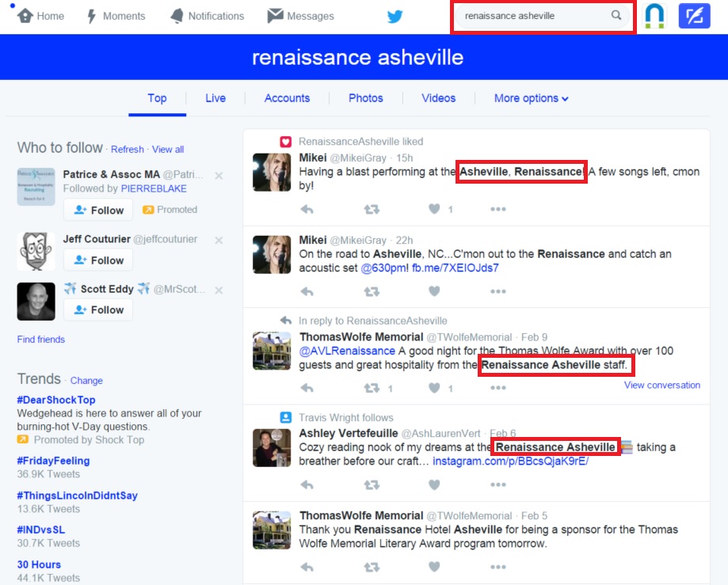Like Mikei's 22h tweet
This screenshot has width=728, height=585.
pos(434,291)
